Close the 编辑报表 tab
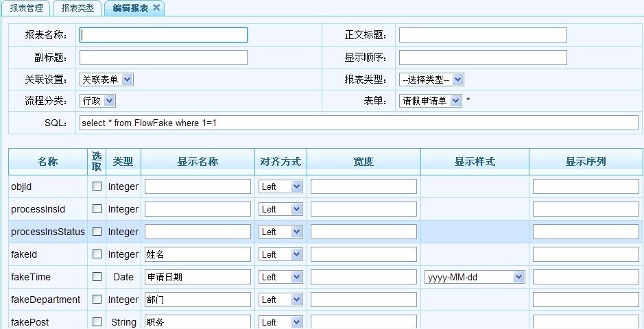This screenshot has height=329, width=644. [x=156, y=8]
